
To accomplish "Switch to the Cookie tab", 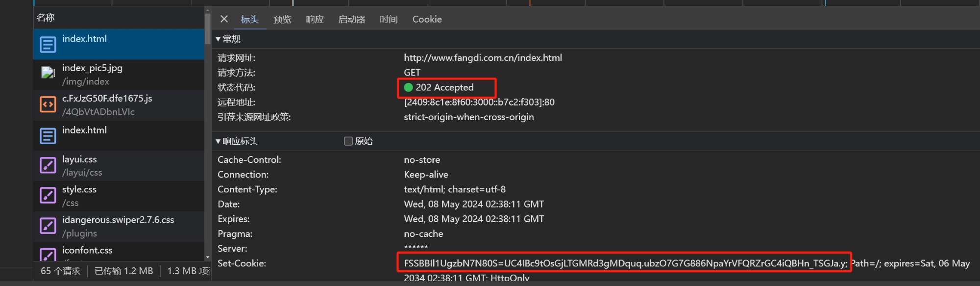I will [427, 19].
